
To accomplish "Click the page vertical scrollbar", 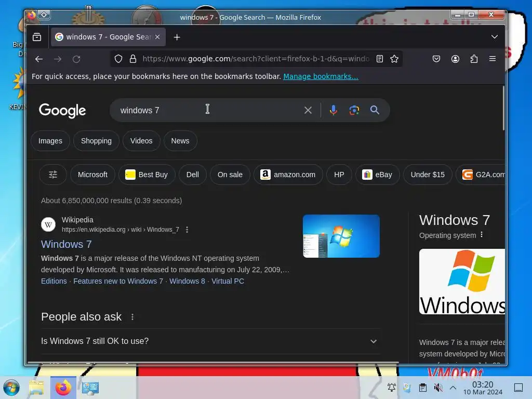I will [503, 108].
